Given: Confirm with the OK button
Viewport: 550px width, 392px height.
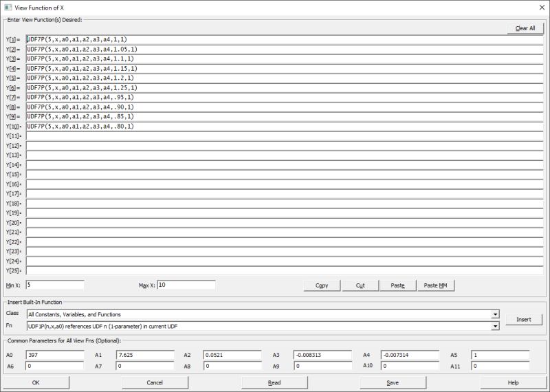Looking at the screenshot, I should click(36, 382).
